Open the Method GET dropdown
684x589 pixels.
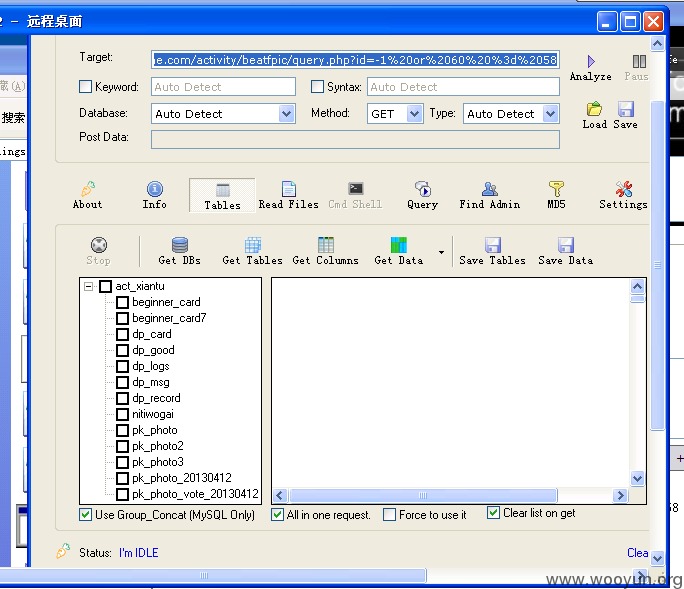click(x=414, y=114)
